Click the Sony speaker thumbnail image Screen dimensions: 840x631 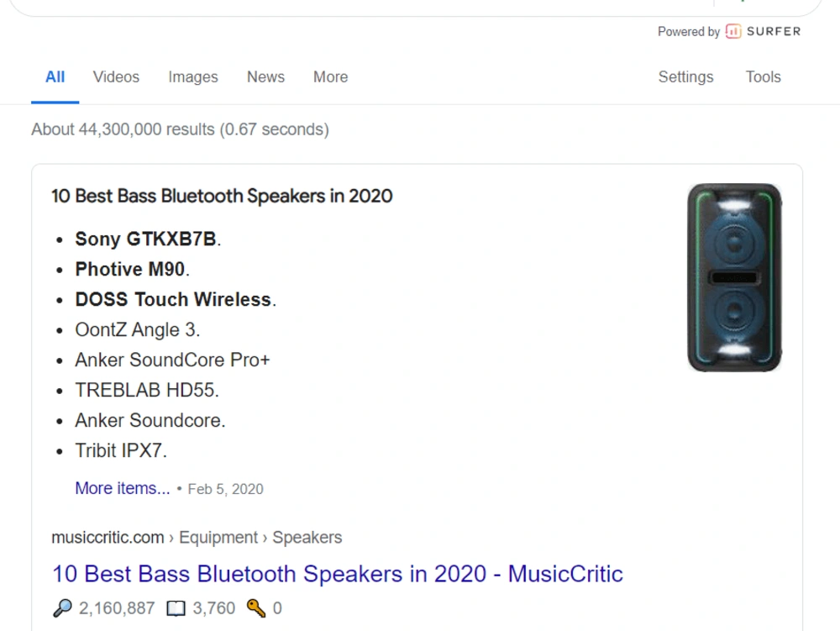coord(734,277)
